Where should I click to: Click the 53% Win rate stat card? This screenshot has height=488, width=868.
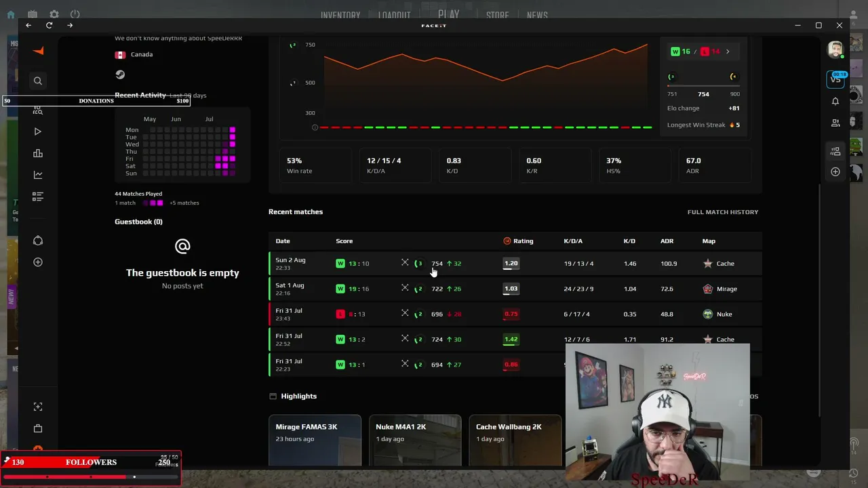[315, 165]
